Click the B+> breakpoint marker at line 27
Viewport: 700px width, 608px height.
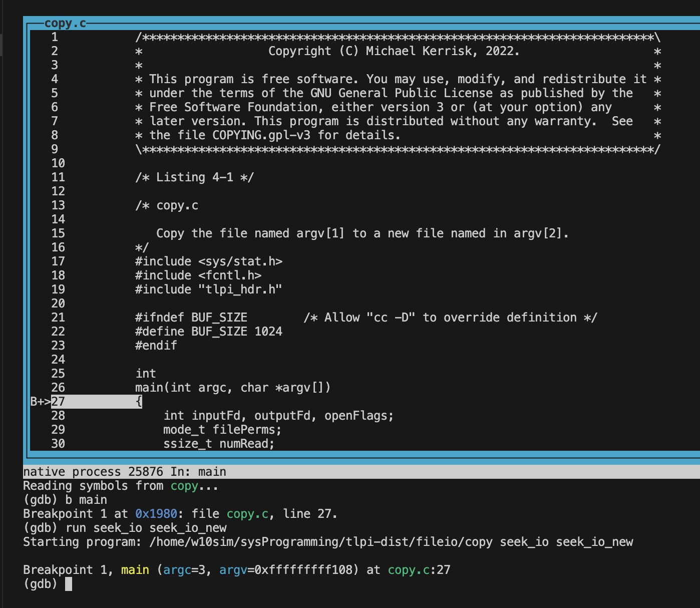(x=41, y=402)
